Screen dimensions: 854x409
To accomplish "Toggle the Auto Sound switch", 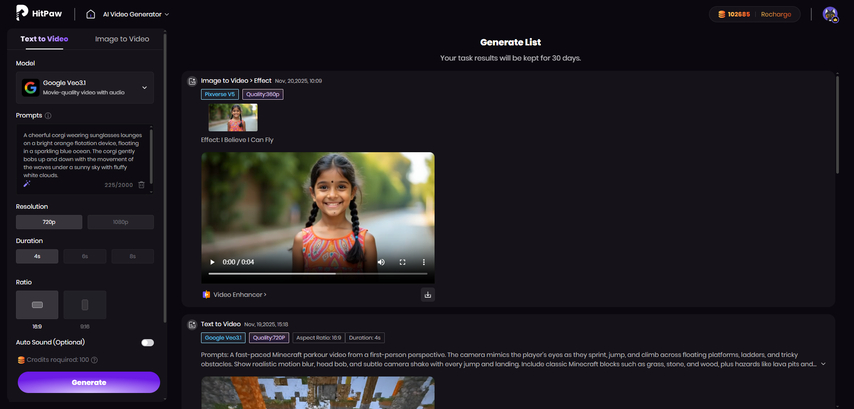I will pyautogui.click(x=147, y=342).
